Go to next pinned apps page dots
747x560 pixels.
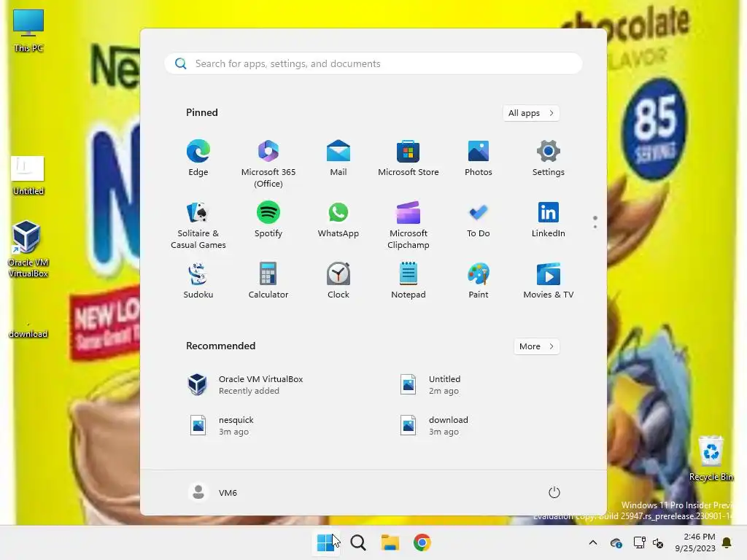pyautogui.click(x=595, y=222)
